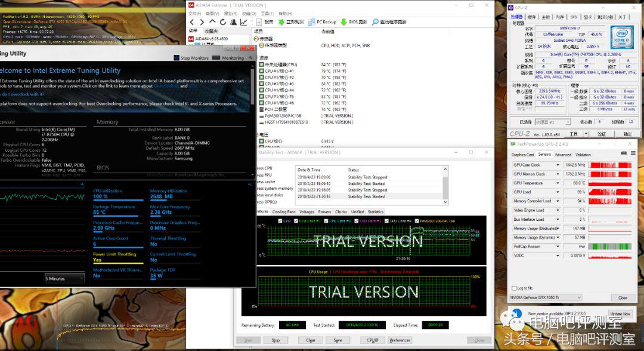Stop the AIDA64 stability test
This screenshot has width=644, height=351.
pos(275,340)
